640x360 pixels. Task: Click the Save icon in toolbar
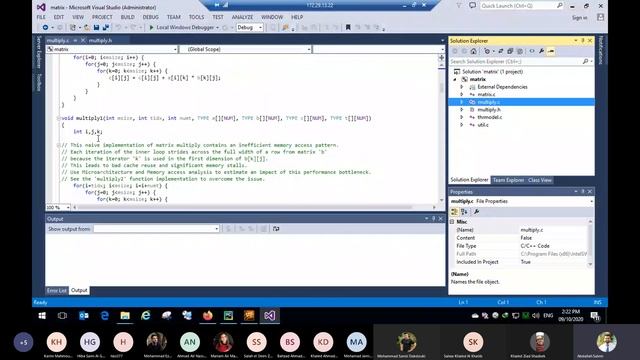(96, 27)
